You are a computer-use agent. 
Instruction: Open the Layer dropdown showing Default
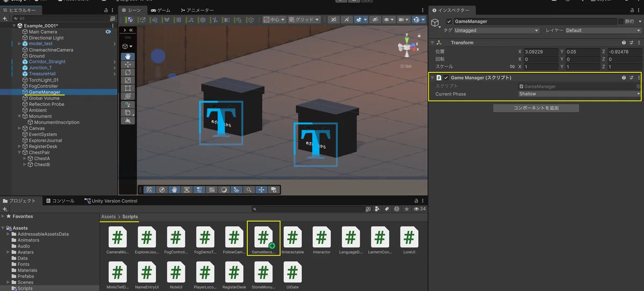[x=603, y=31]
